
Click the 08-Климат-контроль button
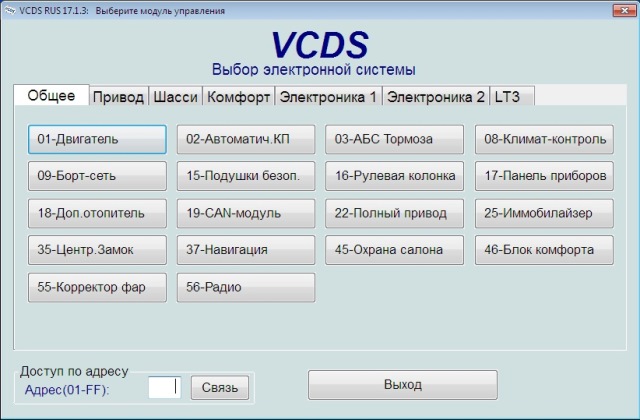[x=544, y=139]
